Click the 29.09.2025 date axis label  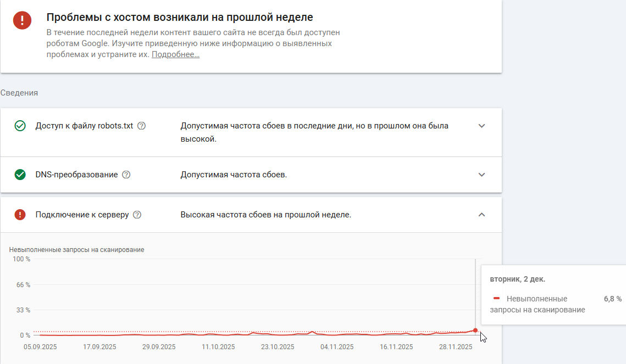coord(159,347)
